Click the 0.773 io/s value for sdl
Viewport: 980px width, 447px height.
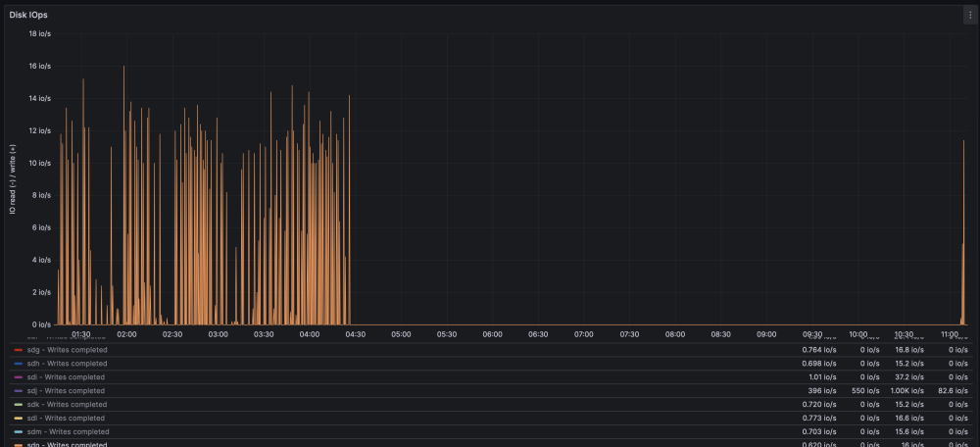(x=819, y=419)
